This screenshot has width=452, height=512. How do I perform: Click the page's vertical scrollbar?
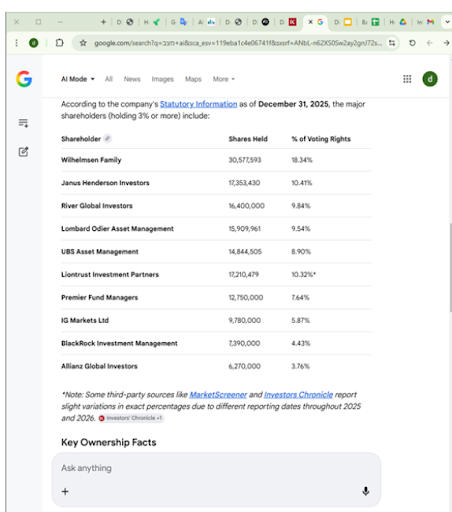[450, 267]
